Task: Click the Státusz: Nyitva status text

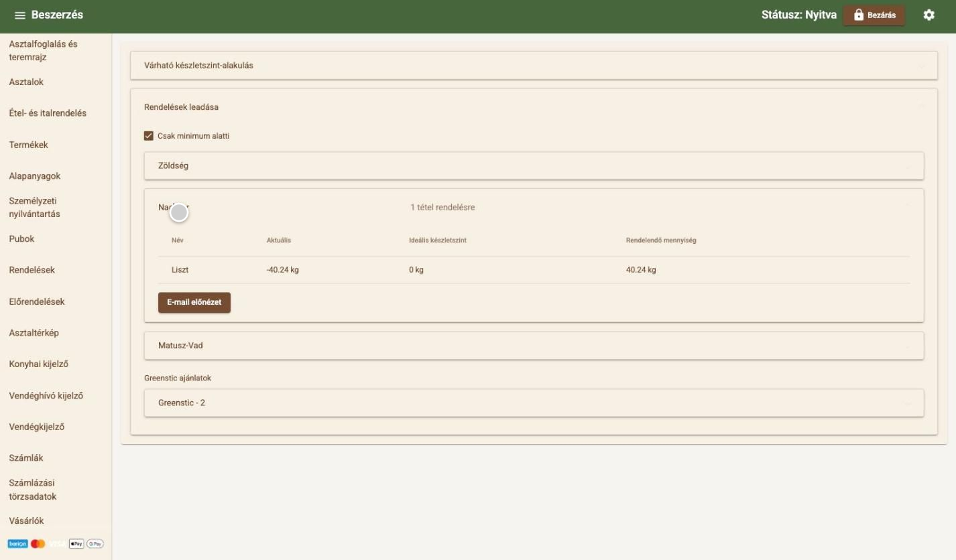Action: click(799, 15)
